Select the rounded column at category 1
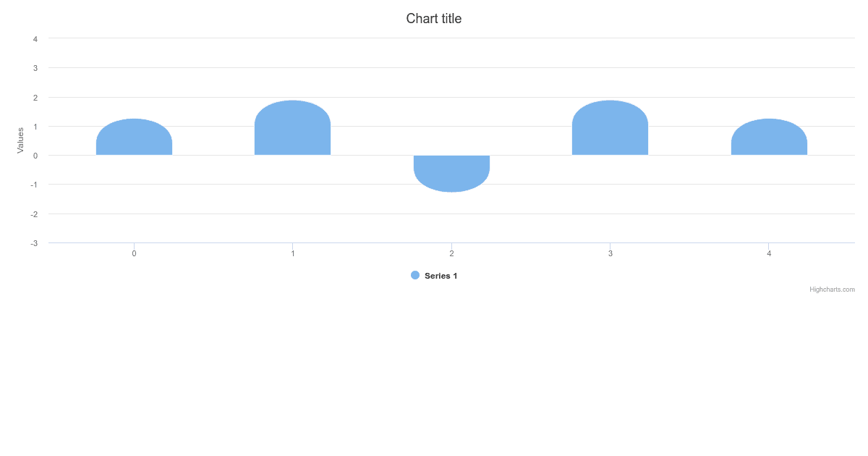This screenshot has height=456, width=868. click(292, 127)
